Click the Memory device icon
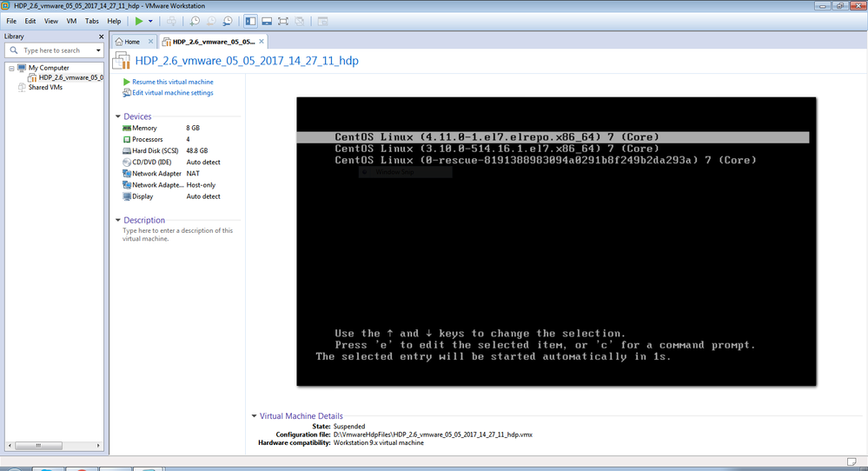 click(127, 128)
